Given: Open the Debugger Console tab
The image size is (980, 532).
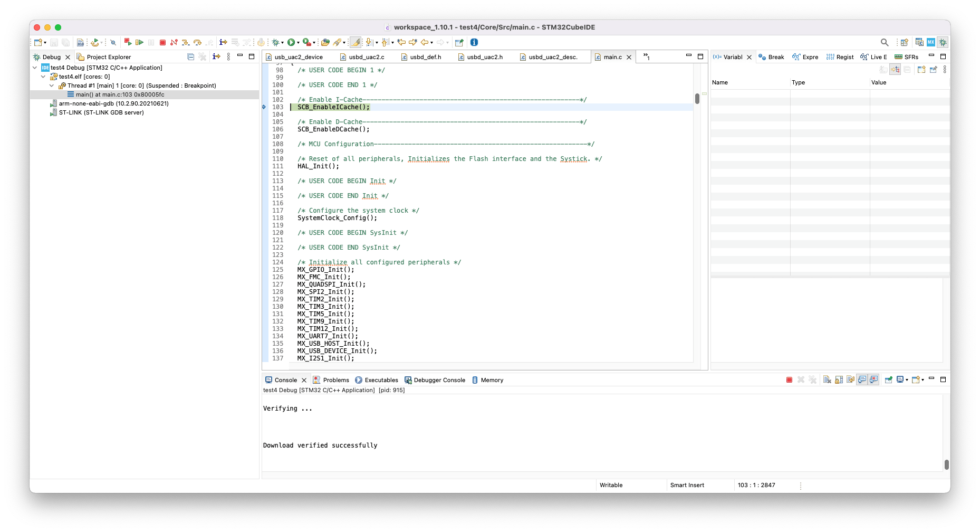Looking at the screenshot, I should pyautogui.click(x=435, y=380).
